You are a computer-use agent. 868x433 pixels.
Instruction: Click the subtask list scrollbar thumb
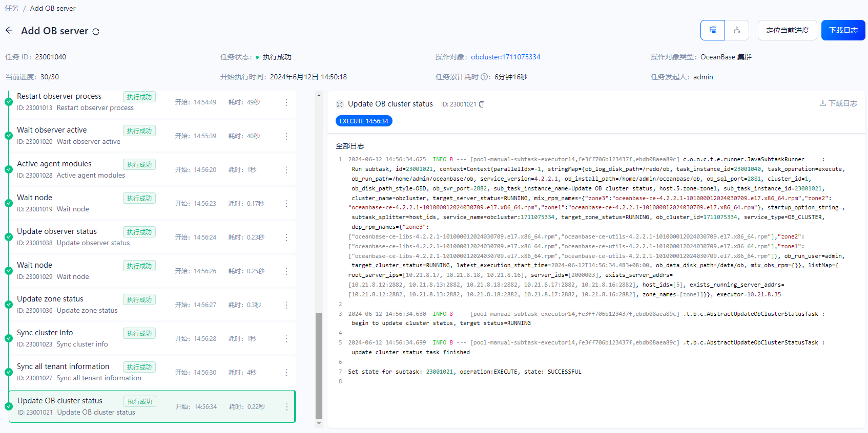coord(319,365)
